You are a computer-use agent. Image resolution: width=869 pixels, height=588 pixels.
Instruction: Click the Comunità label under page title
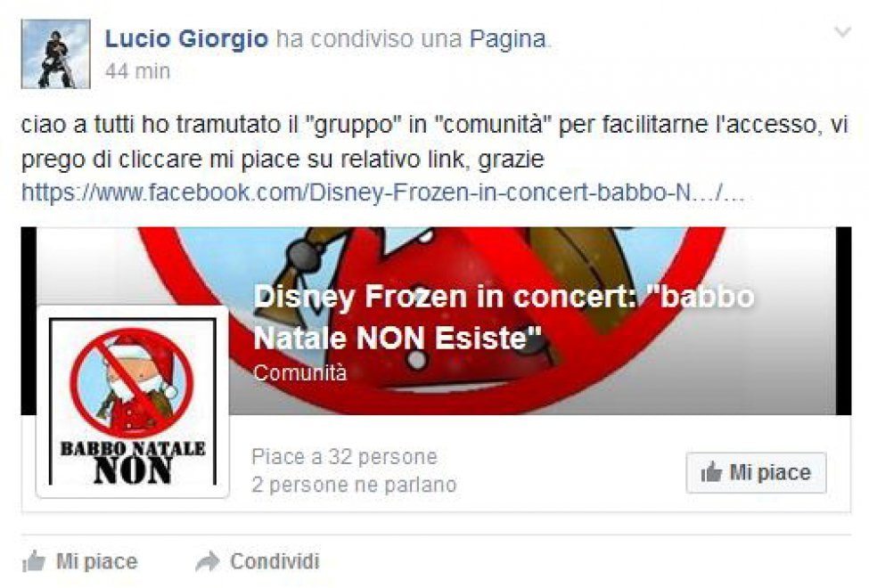pyautogui.click(x=299, y=373)
